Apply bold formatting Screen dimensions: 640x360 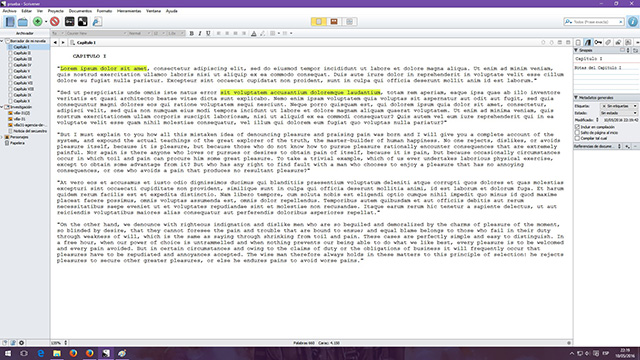191,33
